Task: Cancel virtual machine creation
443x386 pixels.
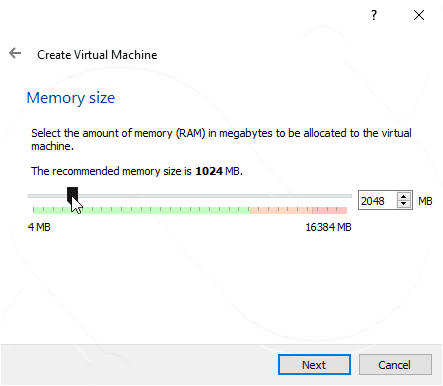Action: pos(395,365)
